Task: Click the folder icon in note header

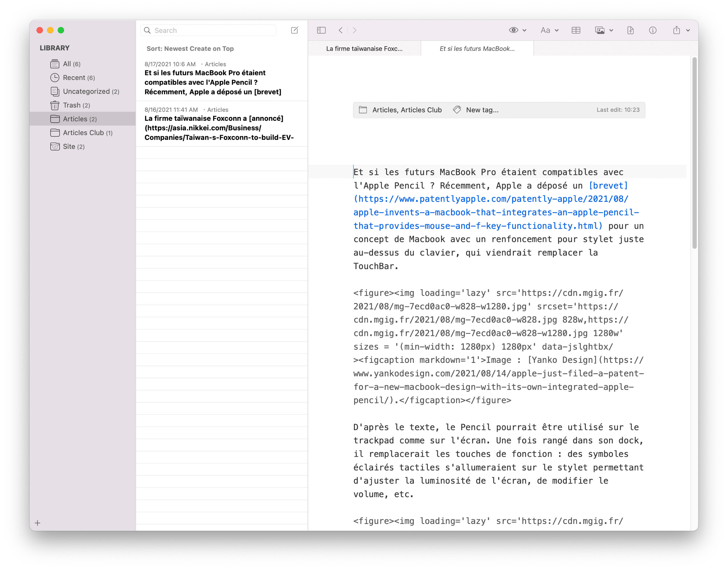Action: [363, 110]
